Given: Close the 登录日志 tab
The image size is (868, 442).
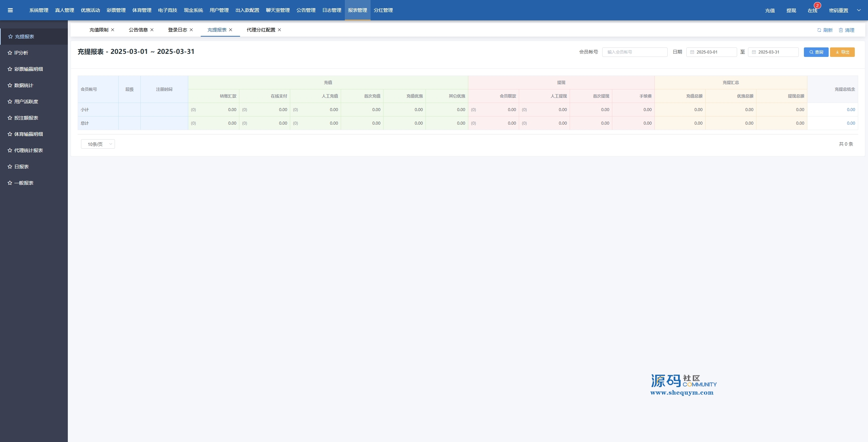Looking at the screenshot, I should (x=191, y=30).
